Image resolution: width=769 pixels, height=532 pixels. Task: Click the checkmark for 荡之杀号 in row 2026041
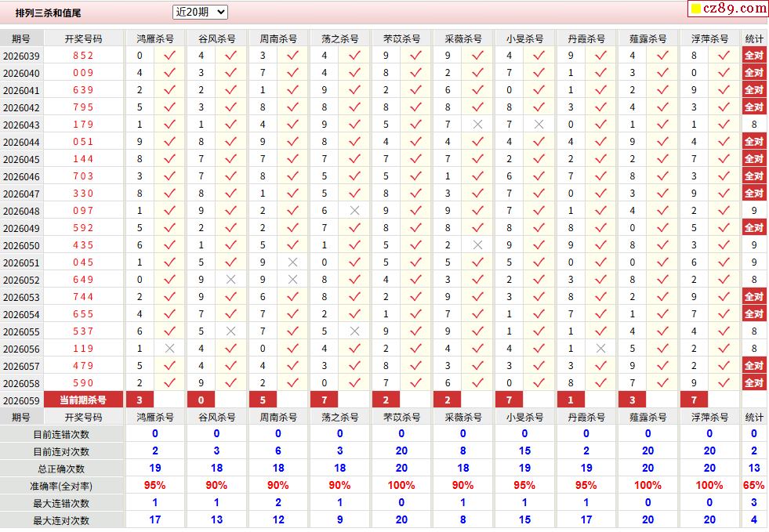[x=354, y=90]
